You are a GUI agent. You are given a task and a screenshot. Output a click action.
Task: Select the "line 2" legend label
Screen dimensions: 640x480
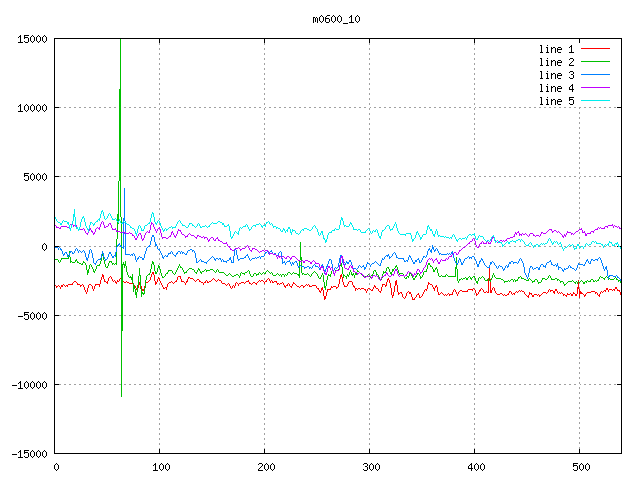(x=557, y=62)
